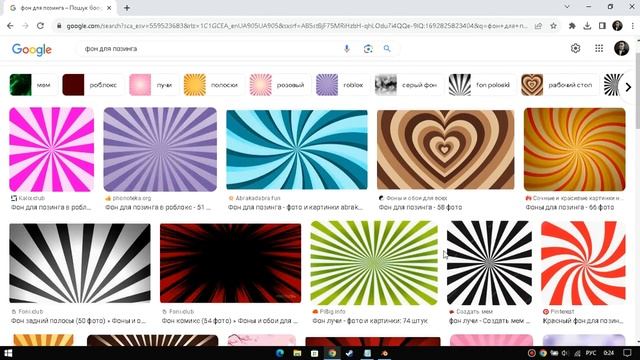Image resolution: width=640 pixels, height=360 pixels.
Task: Select the 'fon poloski' filter chip
Action: (482, 85)
